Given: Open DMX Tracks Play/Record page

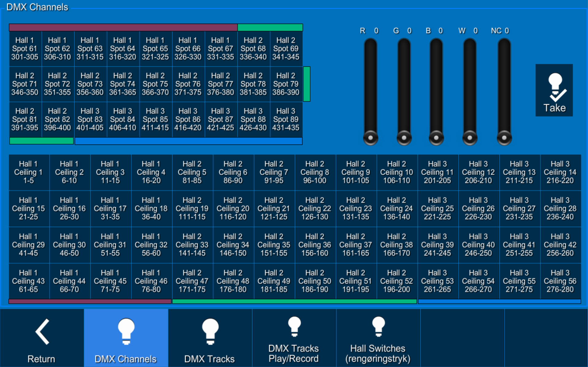Looking at the screenshot, I should click(x=294, y=338).
